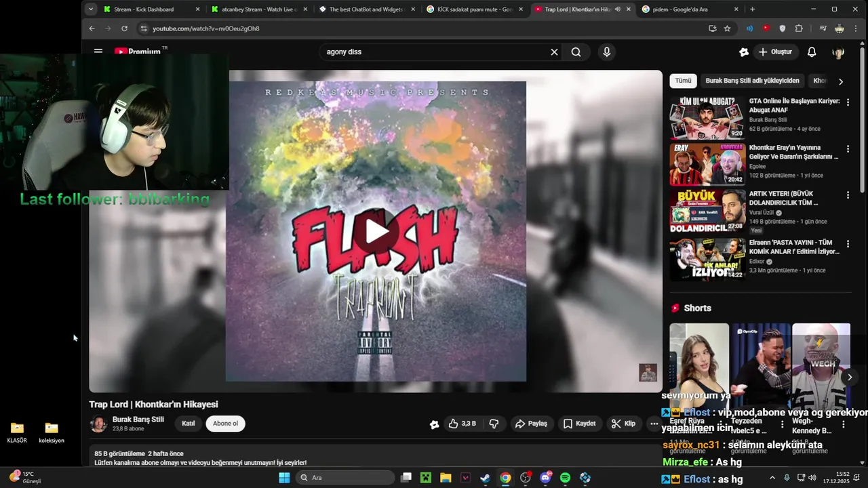Open the blue sound-wave extension
Screen dimensions: 868x488
point(749,28)
